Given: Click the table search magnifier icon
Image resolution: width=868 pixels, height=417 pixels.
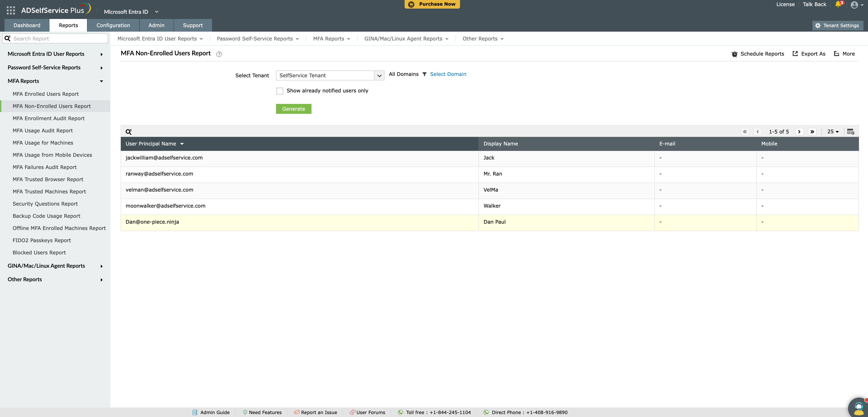Looking at the screenshot, I should (129, 132).
